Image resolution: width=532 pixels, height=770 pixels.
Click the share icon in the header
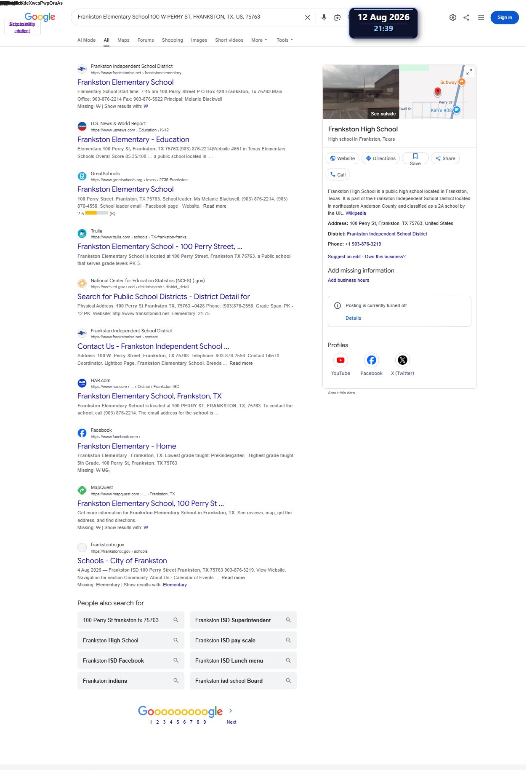coord(466,17)
